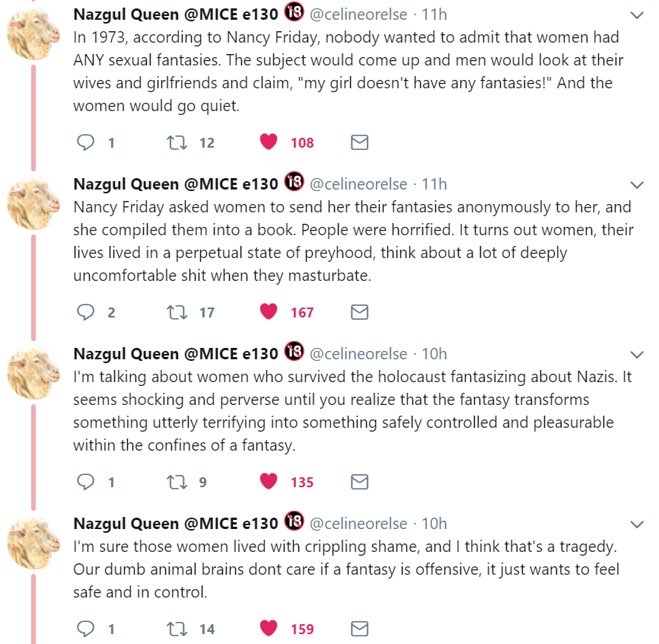Reply to the tweet with 108 likes

tap(87, 142)
